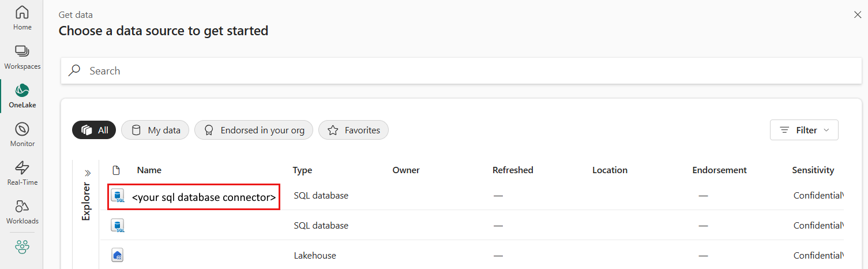868x269 pixels.
Task: Click into the Search data source field
Action: (x=461, y=71)
